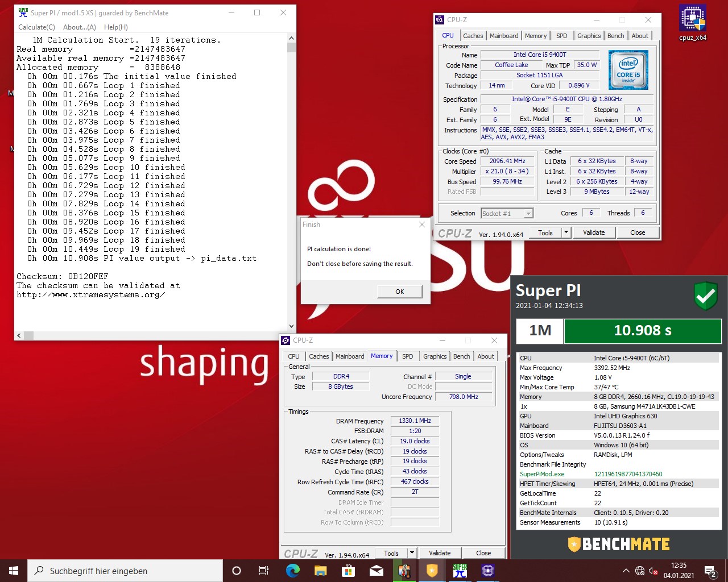Click the BenchMate green checkmark shield
Image resolution: width=728 pixels, height=582 pixels.
[x=706, y=296]
